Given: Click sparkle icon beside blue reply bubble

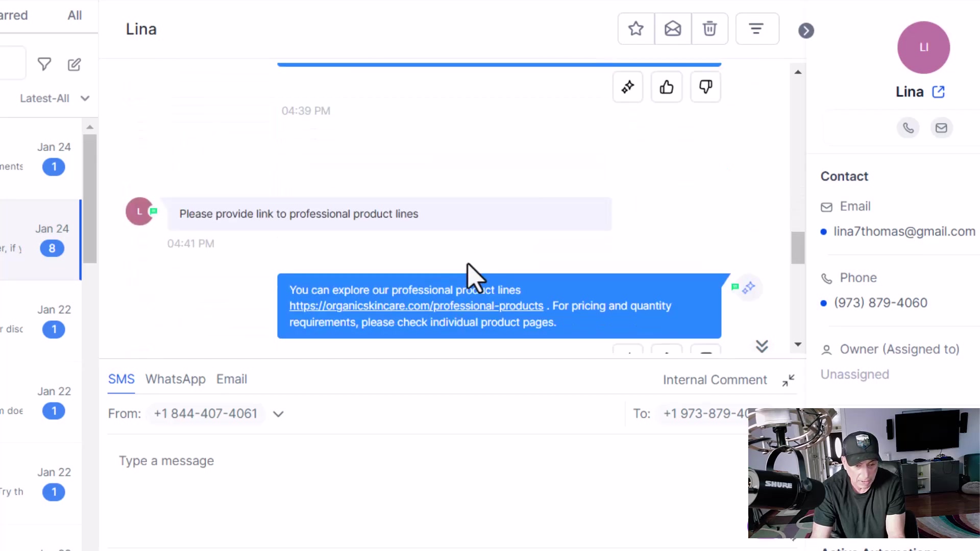Looking at the screenshot, I should coord(749,288).
